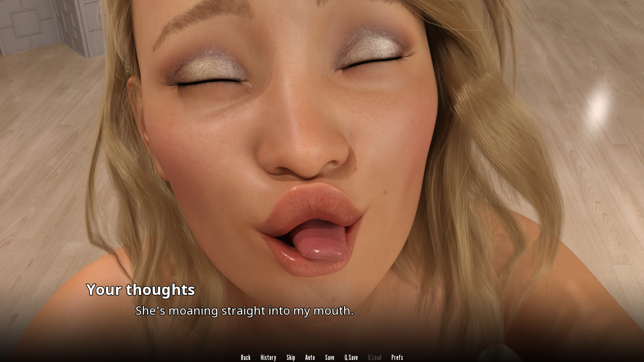Screen dimensions: 644x362
Task: Click the greyed-out Q.Load option
Action: point(375,357)
